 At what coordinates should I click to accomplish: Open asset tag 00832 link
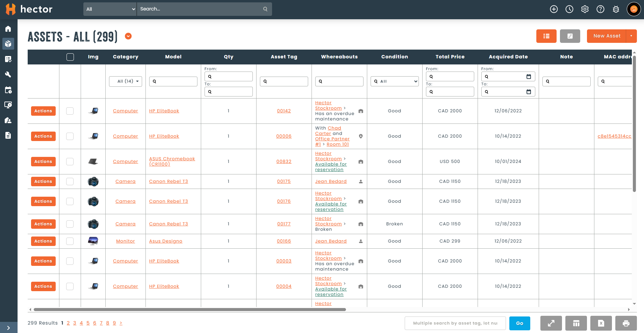pos(284,161)
